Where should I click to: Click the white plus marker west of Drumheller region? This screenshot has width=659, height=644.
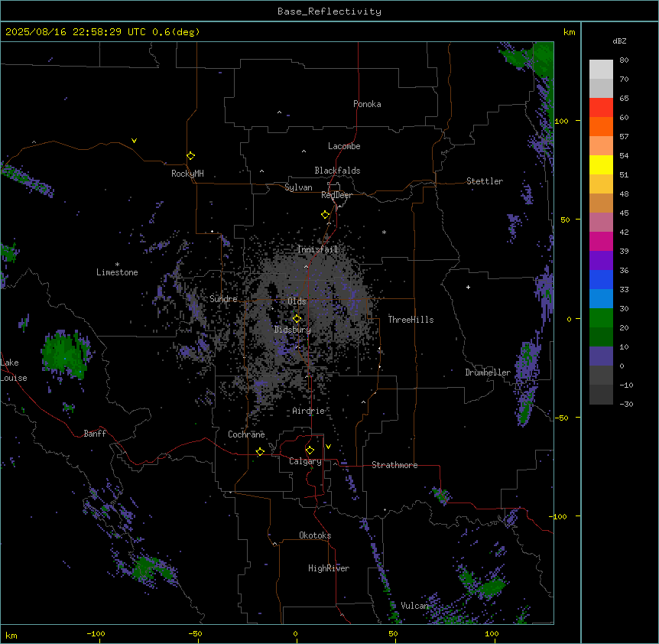(468, 287)
